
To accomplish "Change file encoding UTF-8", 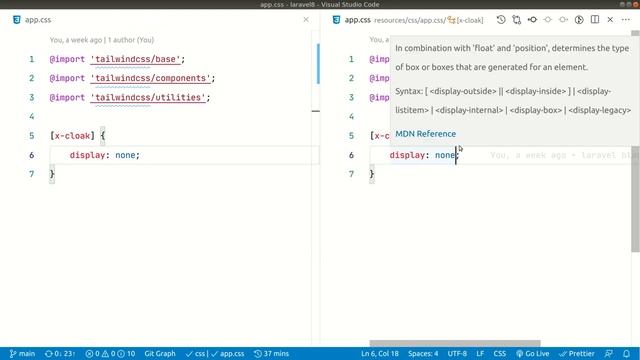I will coord(457,353).
